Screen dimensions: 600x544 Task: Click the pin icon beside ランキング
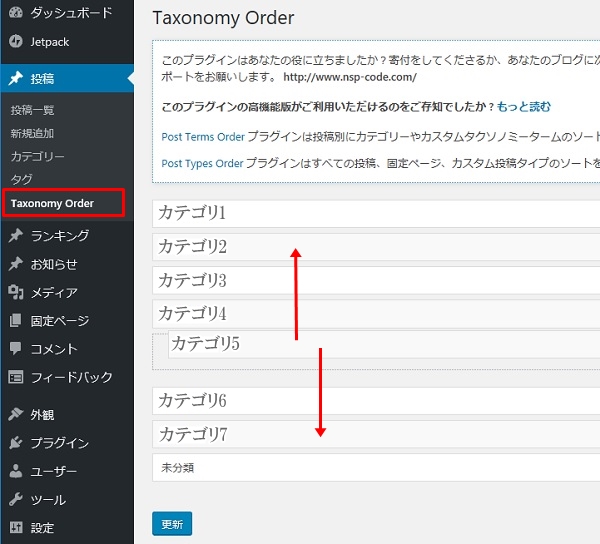tap(16, 235)
